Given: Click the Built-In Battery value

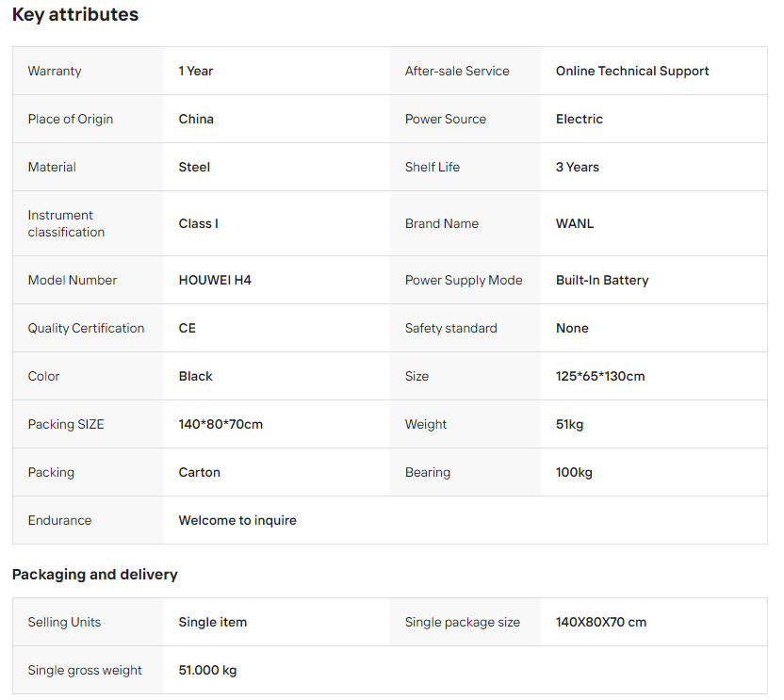Looking at the screenshot, I should tap(602, 280).
